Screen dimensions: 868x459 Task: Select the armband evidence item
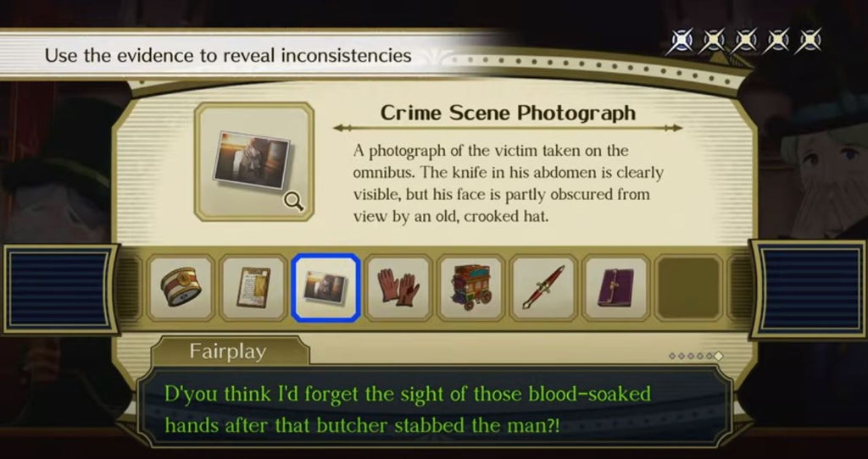(x=181, y=288)
